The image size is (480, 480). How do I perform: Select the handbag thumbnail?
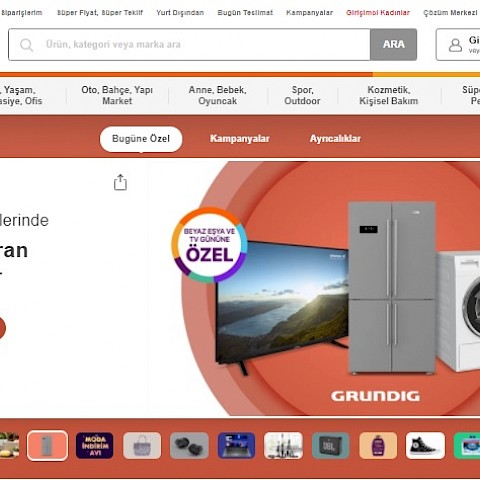[x=142, y=445]
